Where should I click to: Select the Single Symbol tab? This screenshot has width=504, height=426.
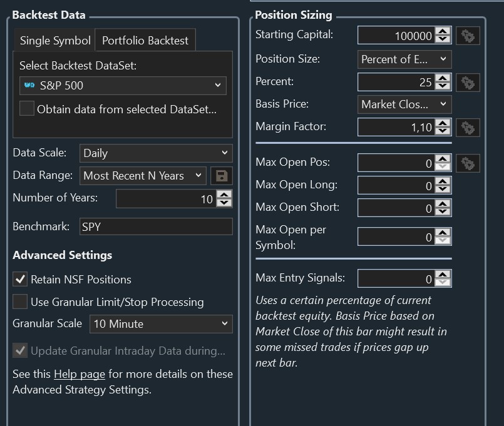click(55, 41)
